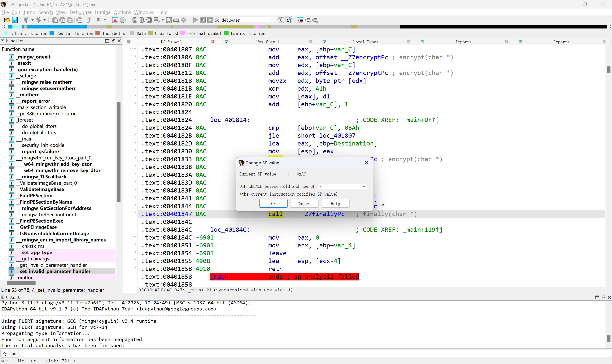This screenshot has width=612, height=364.
Task: Click the binary search 010 icon
Action: pyautogui.click(x=70, y=20)
